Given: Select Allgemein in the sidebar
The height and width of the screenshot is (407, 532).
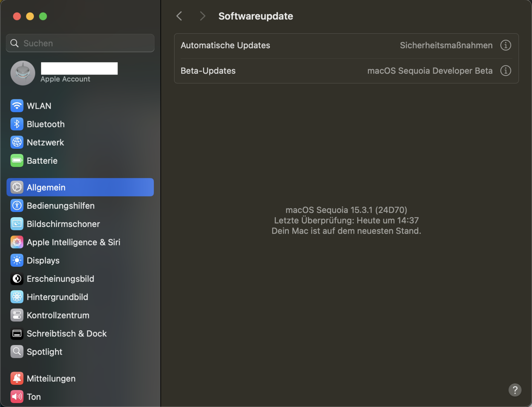Looking at the screenshot, I should pos(80,187).
